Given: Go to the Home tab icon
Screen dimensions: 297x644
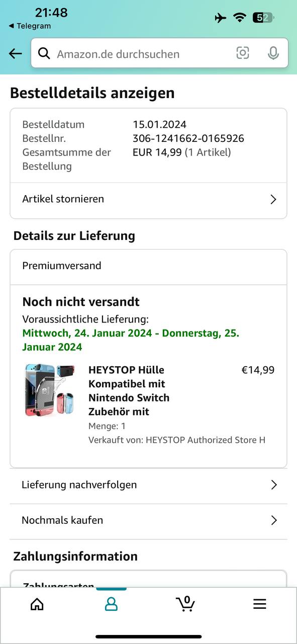Looking at the screenshot, I should click(x=37, y=604).
